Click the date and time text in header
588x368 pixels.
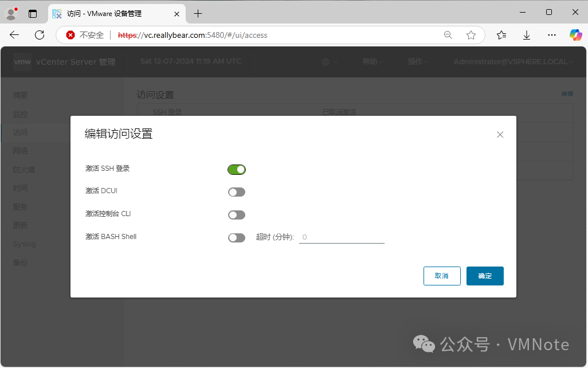pos(190,61)
